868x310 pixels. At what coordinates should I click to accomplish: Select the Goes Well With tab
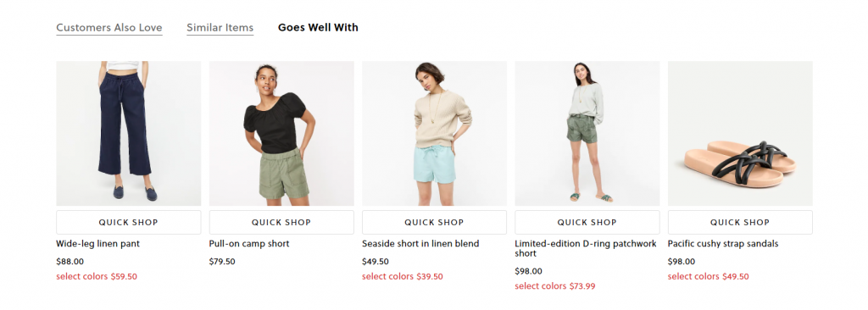pyautogui.click(x=318, y=27)
